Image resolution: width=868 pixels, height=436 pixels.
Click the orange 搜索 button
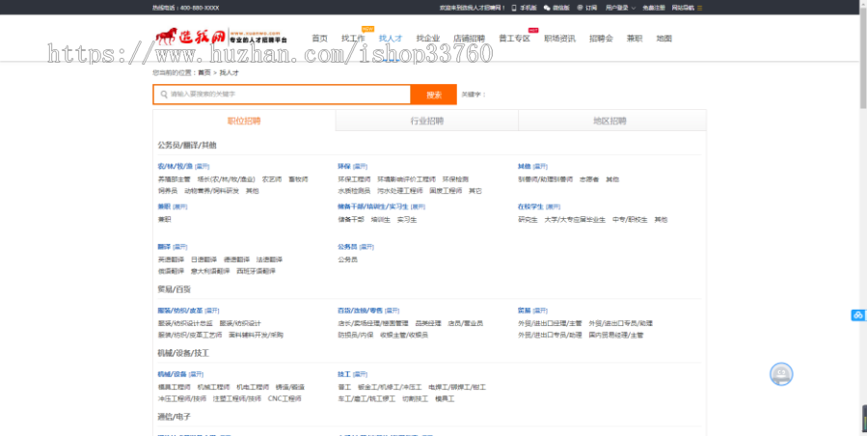[434, 95]
